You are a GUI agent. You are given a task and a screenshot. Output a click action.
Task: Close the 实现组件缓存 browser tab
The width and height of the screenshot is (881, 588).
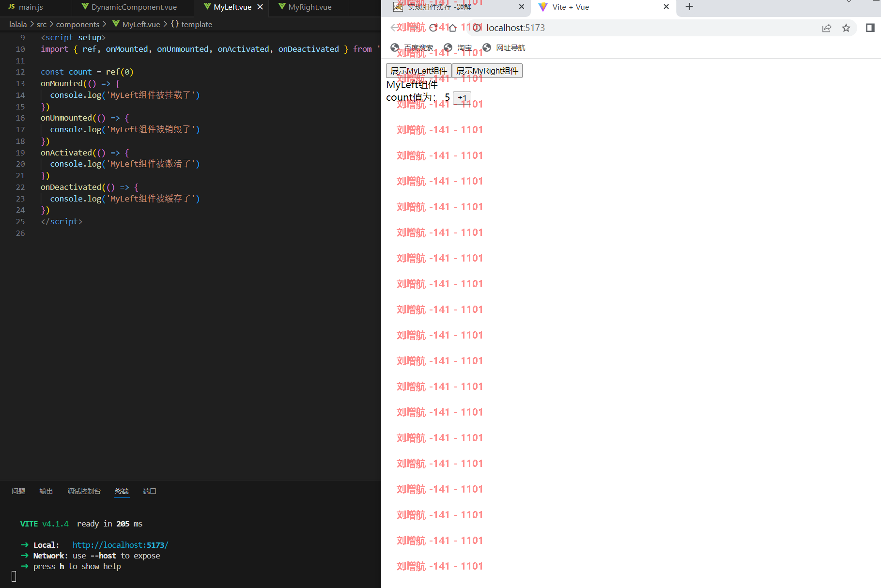(x=521, y=7)
